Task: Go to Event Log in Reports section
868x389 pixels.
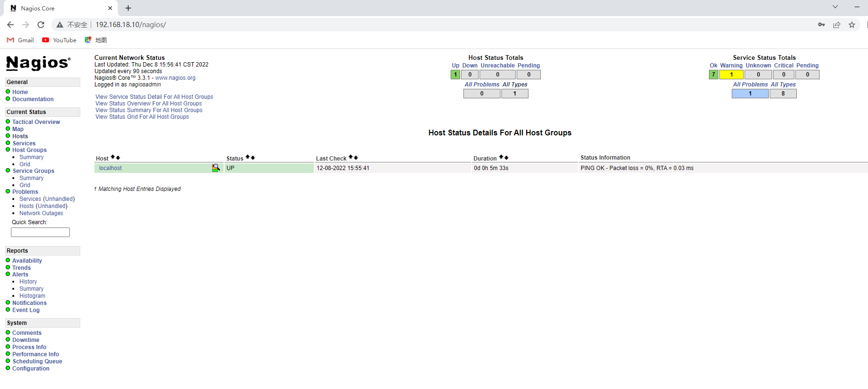Action: pyautogui.click(x=26, y=310)
